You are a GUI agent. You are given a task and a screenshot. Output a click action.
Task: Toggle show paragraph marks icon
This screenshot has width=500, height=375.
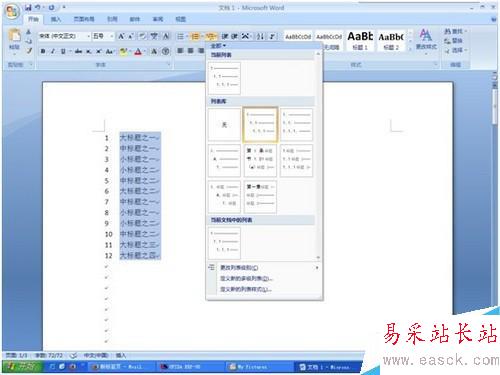[x=272, y=36]
